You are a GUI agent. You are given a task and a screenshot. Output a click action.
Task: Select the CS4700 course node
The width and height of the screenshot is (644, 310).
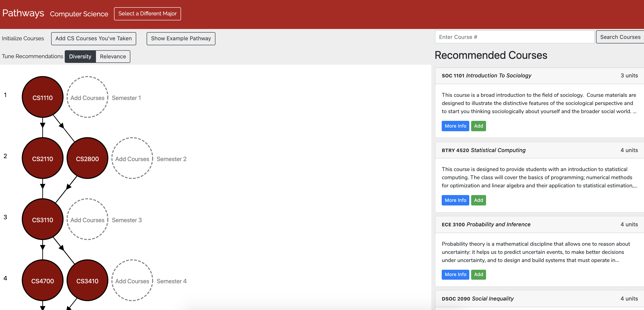coord(43,280)
